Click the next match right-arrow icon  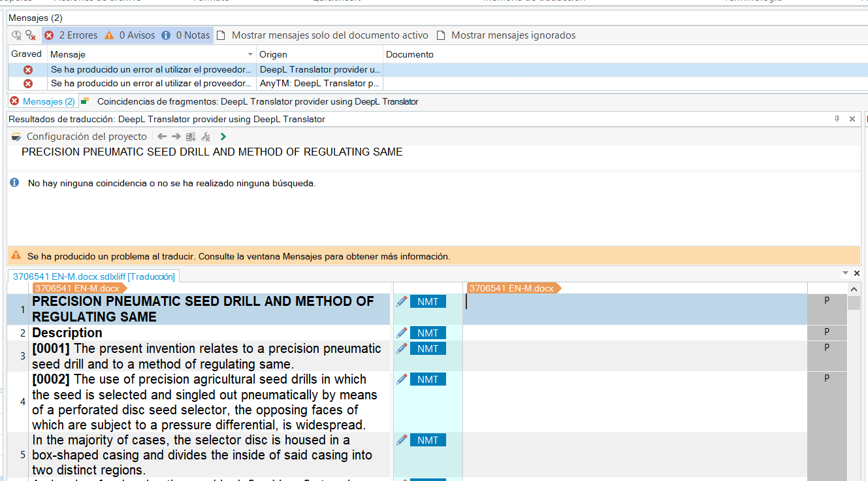point(176,137)
